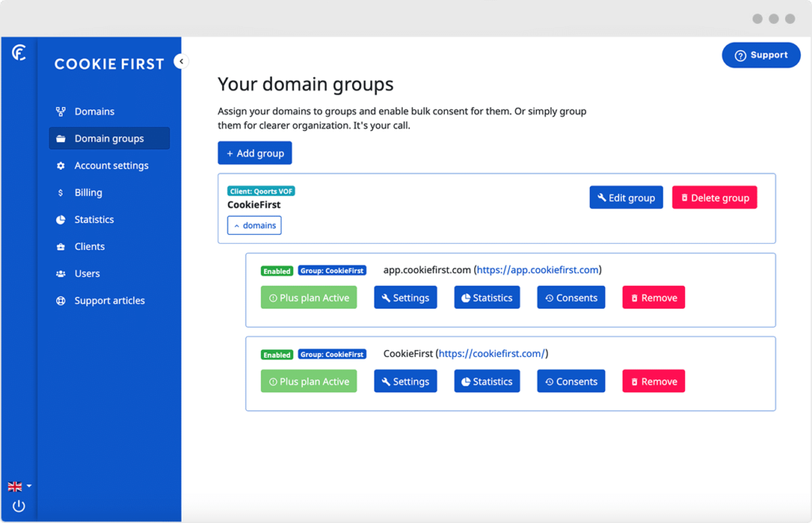Click the Support articles globe icon
Image resolution: width=812 pixels, height=523 pixels.
point(62,300)
